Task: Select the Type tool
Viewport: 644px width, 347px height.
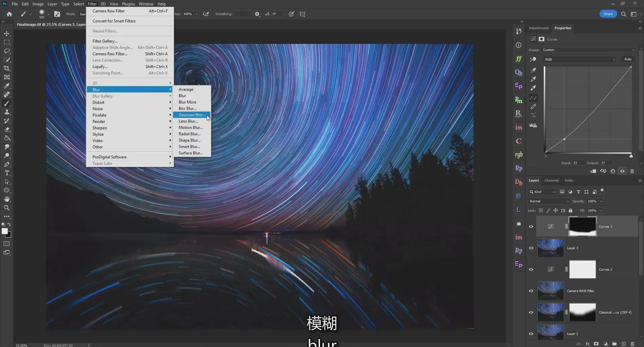Action: click(x=7, y=173)
